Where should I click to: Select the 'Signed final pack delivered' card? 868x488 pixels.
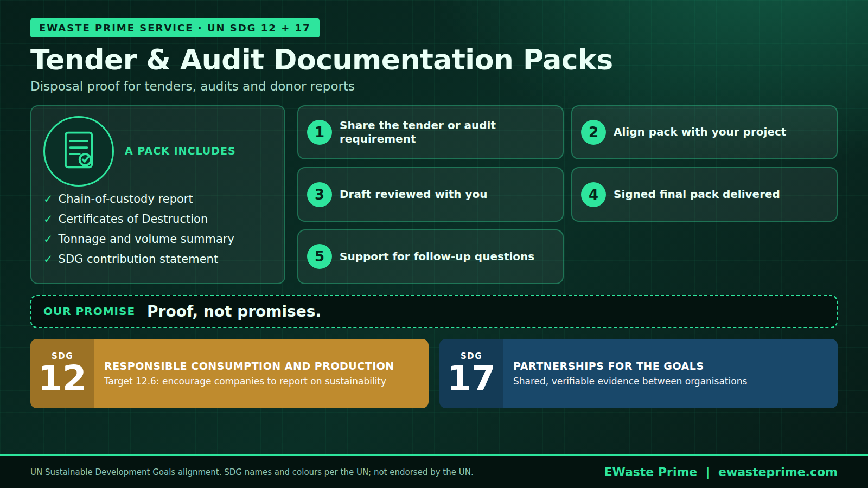tap(704, 195)
